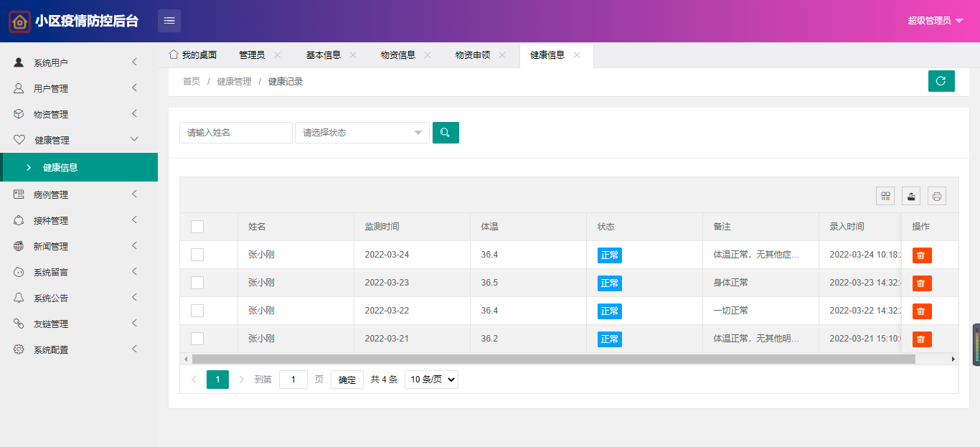Screen dimensions: 980x447
Task: Check the row dated 2022-03-23
Action: click(x=197, y=283)
